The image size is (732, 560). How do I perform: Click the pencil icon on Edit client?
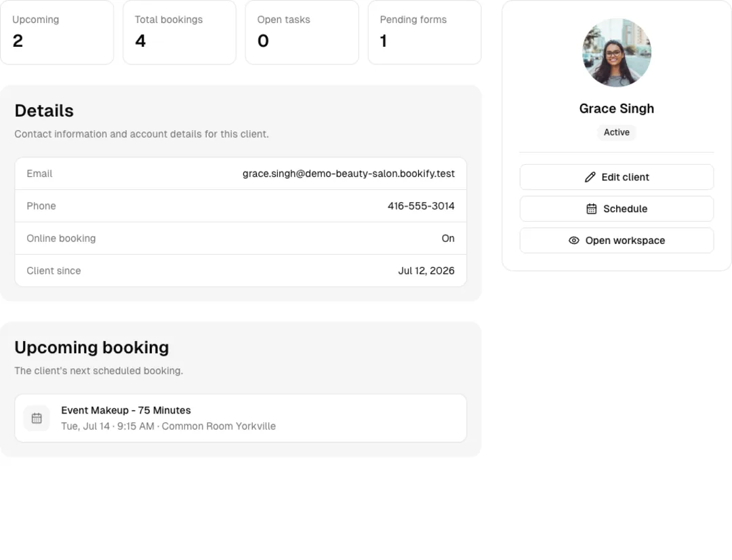590,177
